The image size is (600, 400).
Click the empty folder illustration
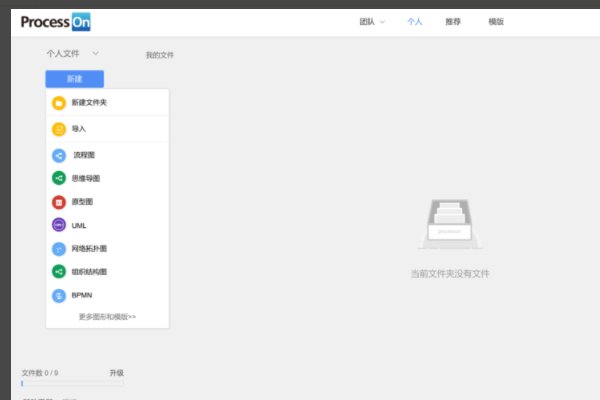click(x=450, y=224)
